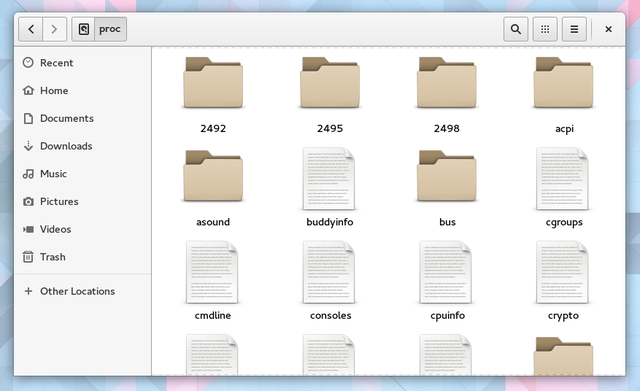Image resolution: width=640 pixels, height=391 pixels.
Task: Click the Videos camcorder icon
Action: (x=28, y=229)
